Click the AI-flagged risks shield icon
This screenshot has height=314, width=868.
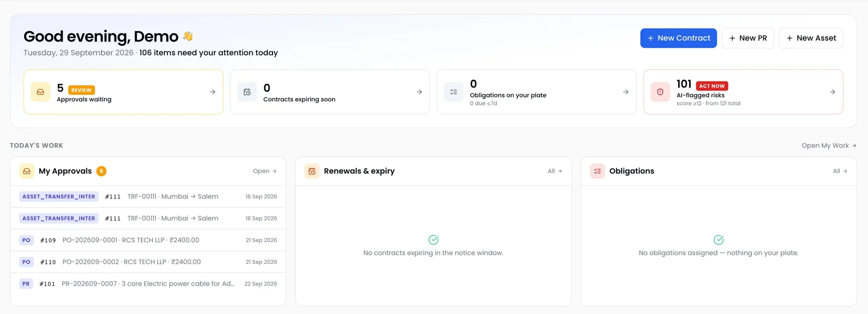click(x=660, y=92)
